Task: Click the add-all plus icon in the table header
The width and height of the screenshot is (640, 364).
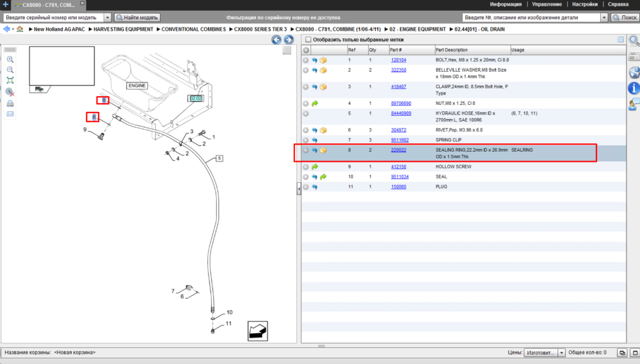Action: point(306,50)
